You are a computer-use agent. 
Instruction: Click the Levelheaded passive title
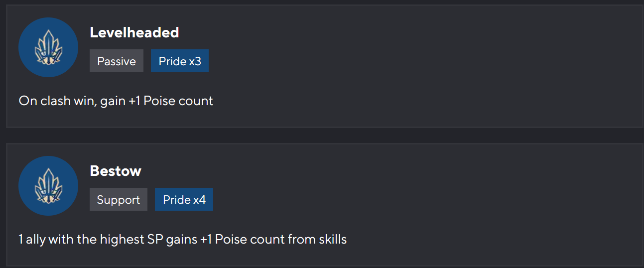(134, 32)
